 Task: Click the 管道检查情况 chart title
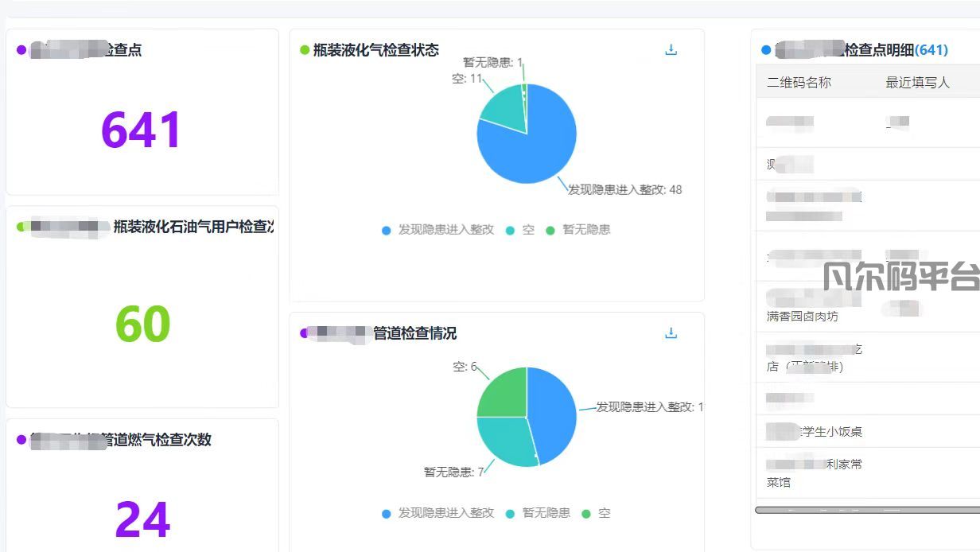point(415,333)
